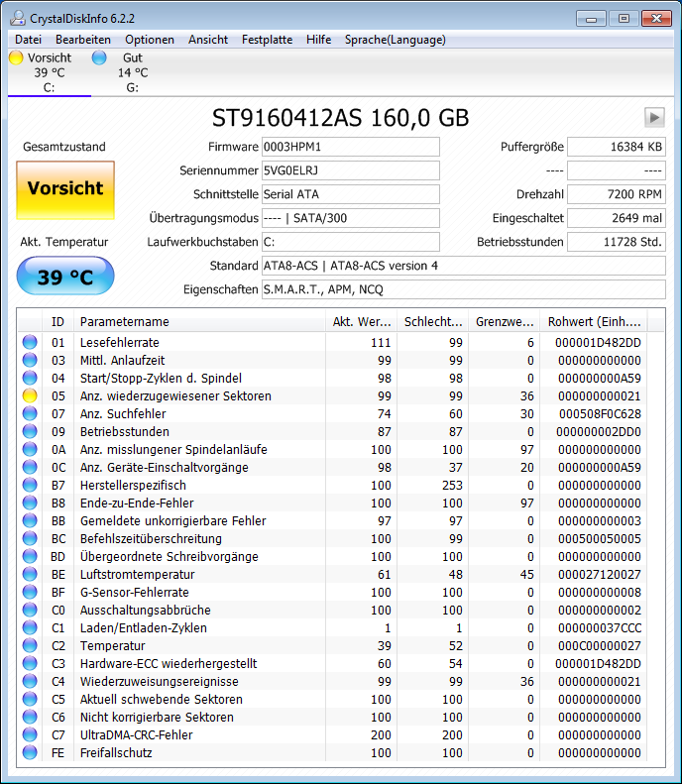Image resolution: width=682 pixels, height=784 pixels.
Task: Click the Eigenschaften field S.M.A.R.T., APM, NCQ
Action: click(x=464, y=289)
